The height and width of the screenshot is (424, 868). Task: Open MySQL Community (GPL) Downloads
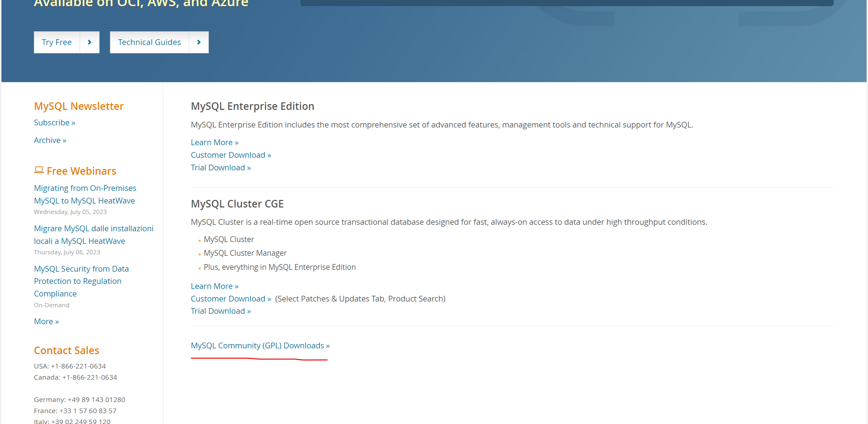(x=260, y=345)
